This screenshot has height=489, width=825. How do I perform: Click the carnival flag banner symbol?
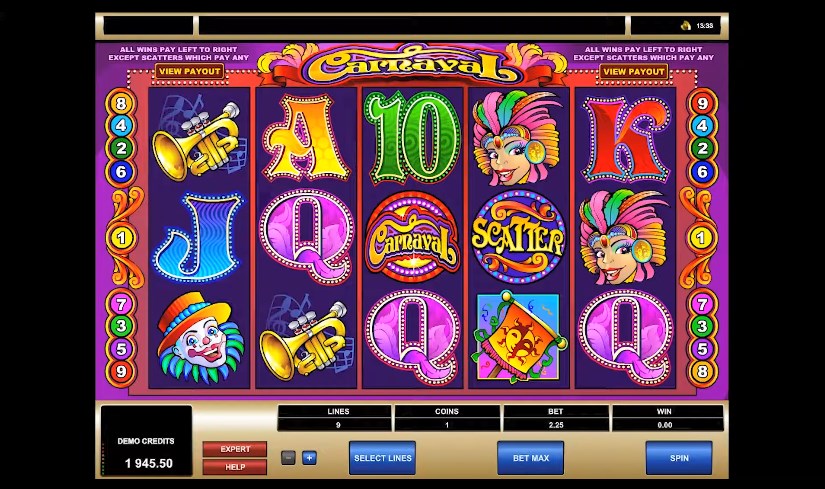click(x=518, y=336)
